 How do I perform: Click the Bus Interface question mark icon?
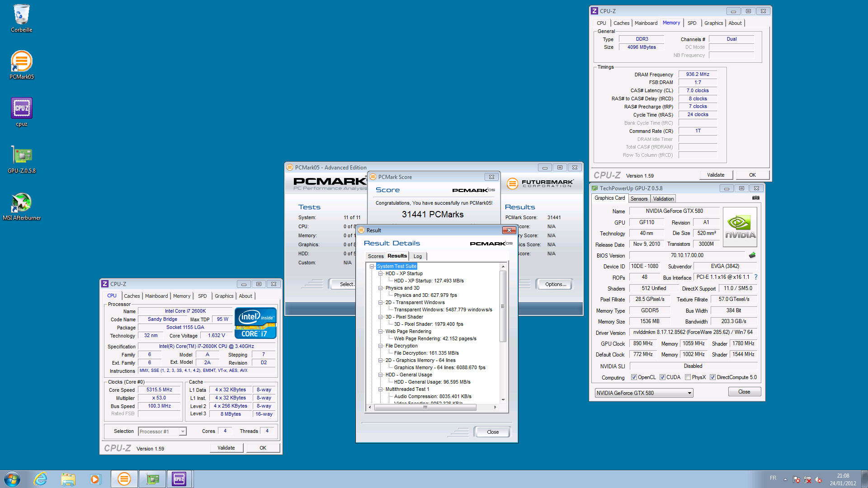tap(756, 277)
